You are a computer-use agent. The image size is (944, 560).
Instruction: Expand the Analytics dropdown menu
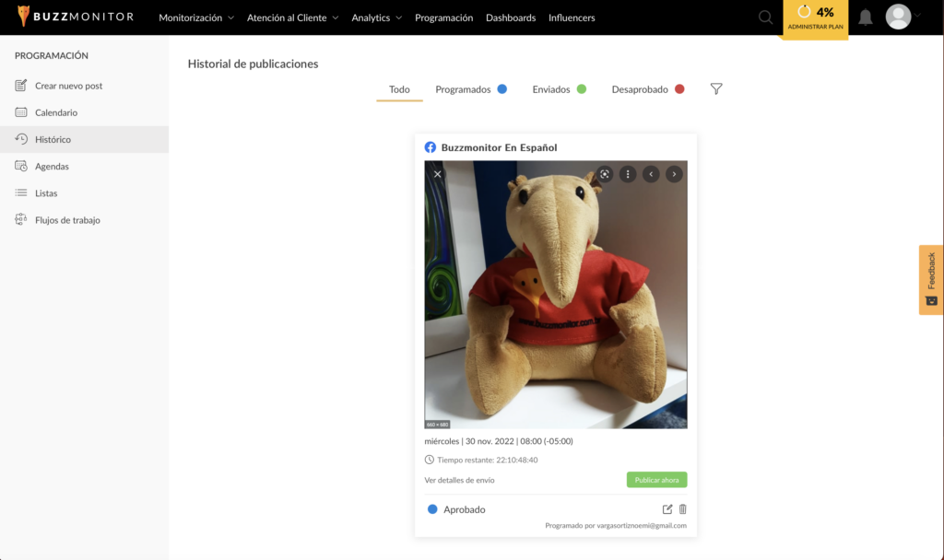(x=377, y=17)
